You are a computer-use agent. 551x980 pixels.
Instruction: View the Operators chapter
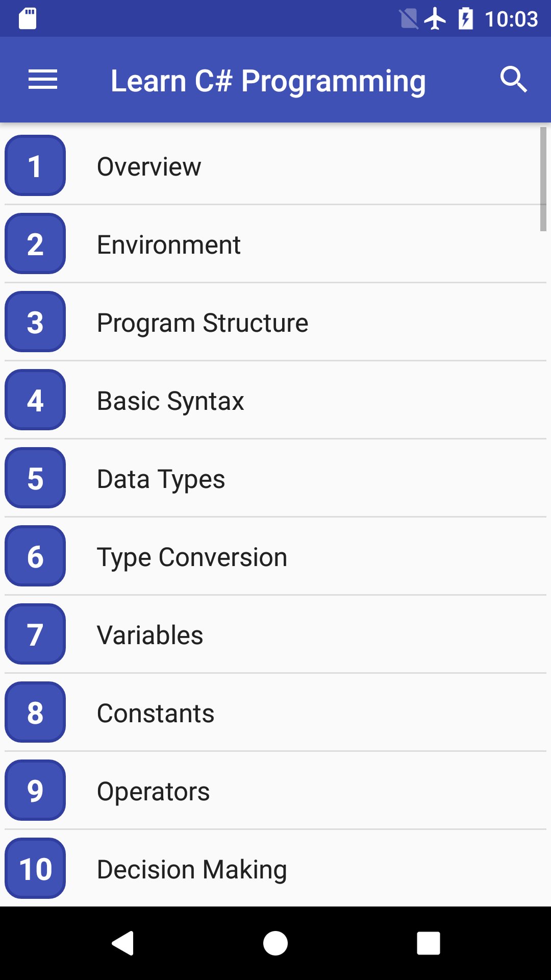153,791
